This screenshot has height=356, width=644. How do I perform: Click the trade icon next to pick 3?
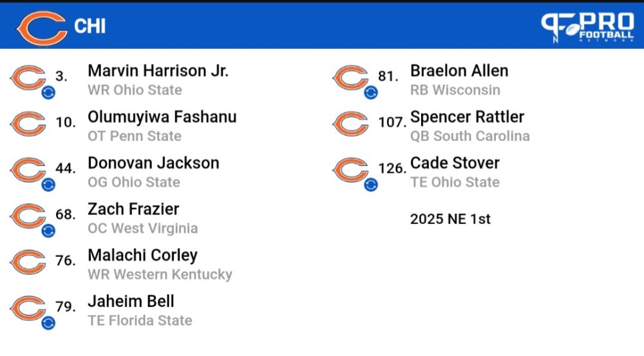coord(48,93)
